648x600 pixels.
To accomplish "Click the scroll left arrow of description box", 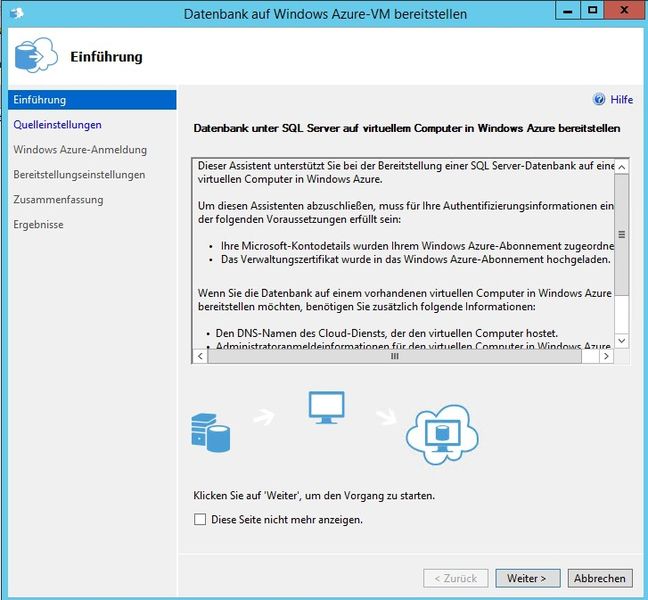I will point(200,356).
